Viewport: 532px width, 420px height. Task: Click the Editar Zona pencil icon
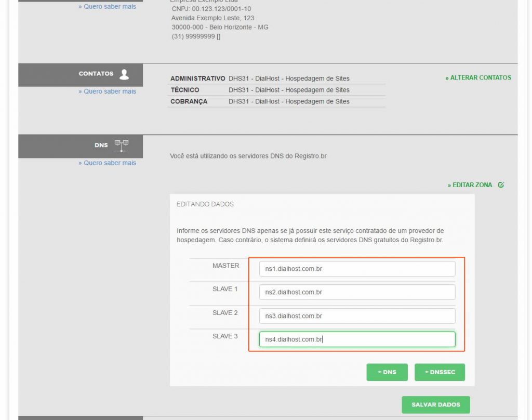pyautogui.click(x=501, y=185)
